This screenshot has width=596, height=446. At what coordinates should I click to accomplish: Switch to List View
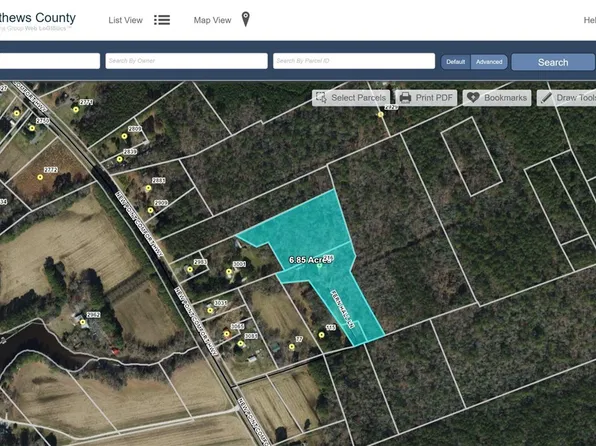click(x=125, y=20)
